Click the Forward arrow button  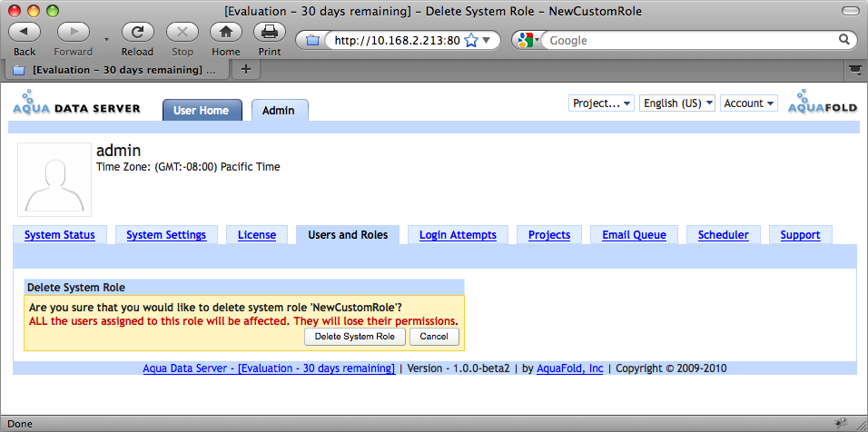coord(73,32)
